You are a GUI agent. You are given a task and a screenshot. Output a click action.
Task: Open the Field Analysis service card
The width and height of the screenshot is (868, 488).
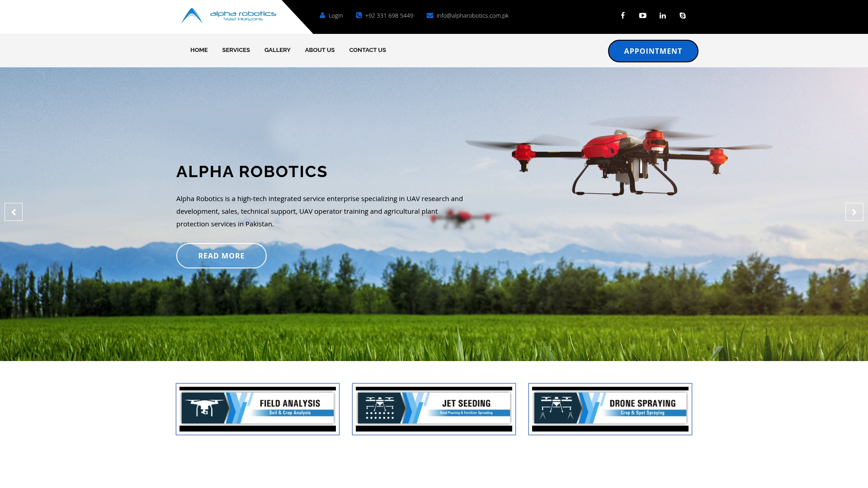pyautogui.click(x=258, y=409)
